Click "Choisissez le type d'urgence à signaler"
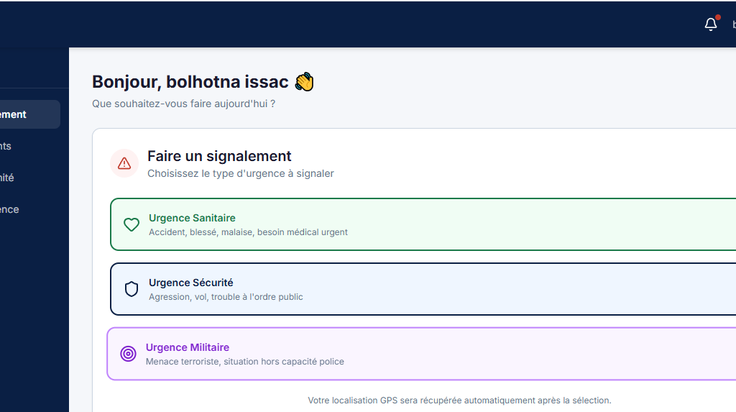736x412 pixels. point(240,174)
